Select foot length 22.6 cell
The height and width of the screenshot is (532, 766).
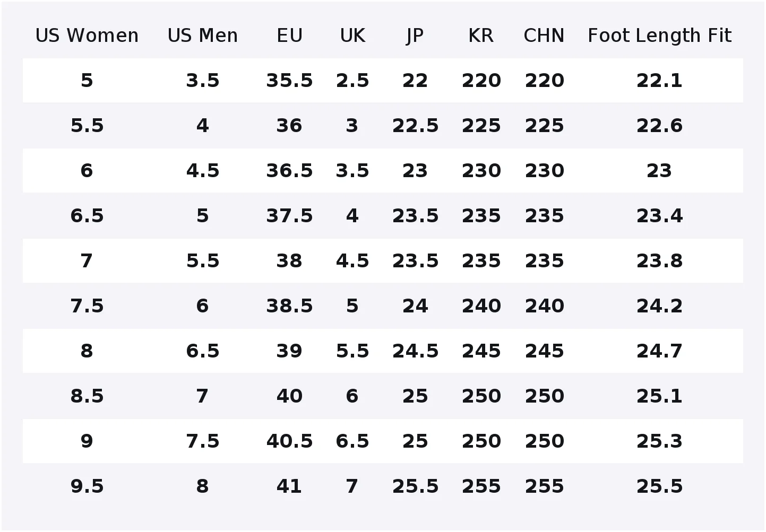[659, 126]
